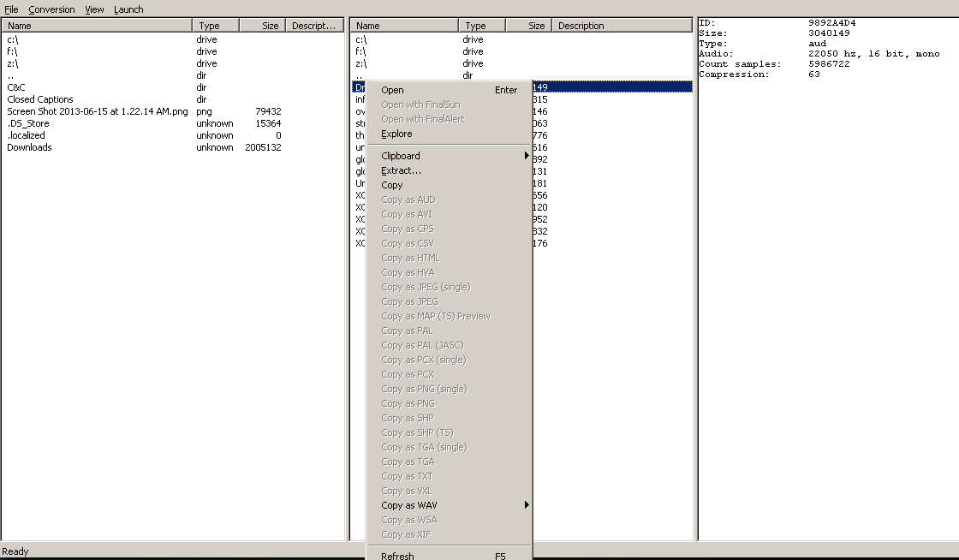Choose Open in the context menu

pos(449,90)
